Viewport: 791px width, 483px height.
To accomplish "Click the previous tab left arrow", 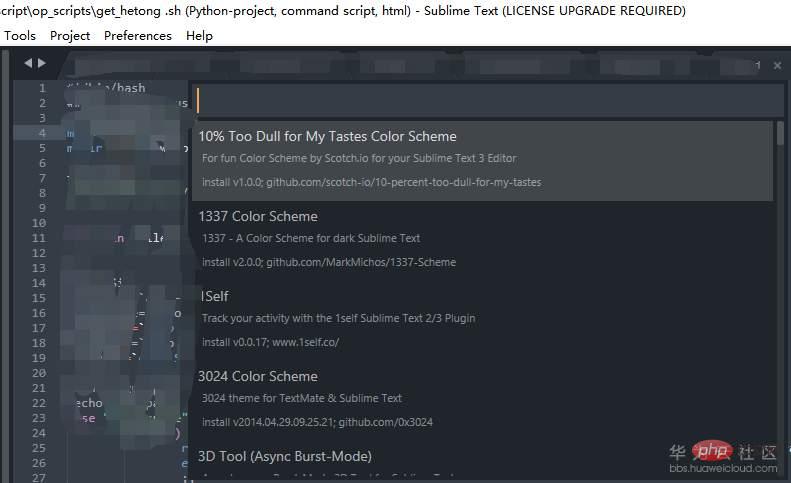I will pos(28,63).
